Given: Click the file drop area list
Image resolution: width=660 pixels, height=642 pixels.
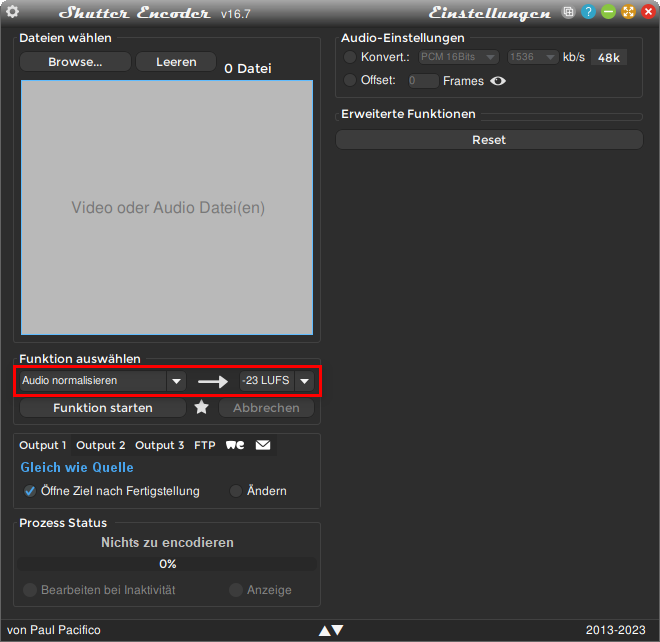Looking at the screenshot, I should click(167, 208).
